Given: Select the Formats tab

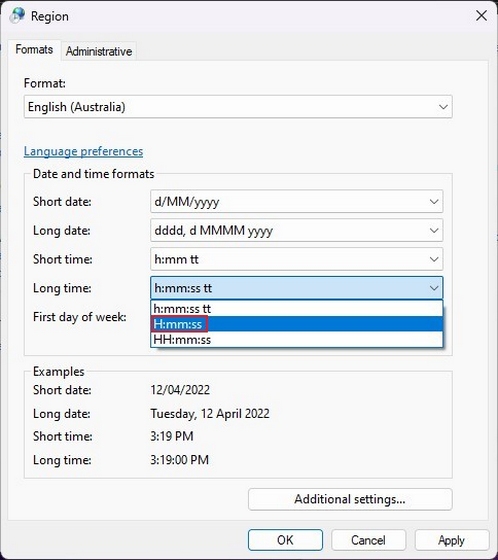Looking at the screenshot, I should tap(34, 49).
